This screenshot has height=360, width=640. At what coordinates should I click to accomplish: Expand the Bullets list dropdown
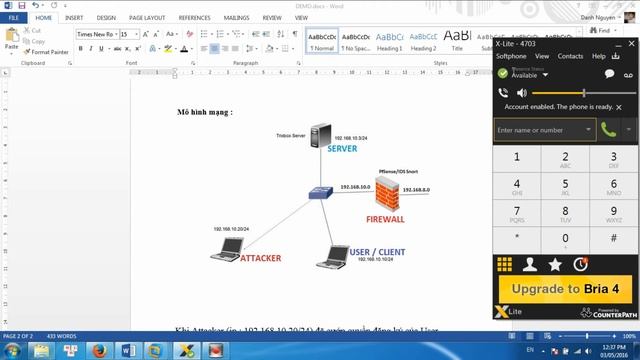click(x=212, y=34)
